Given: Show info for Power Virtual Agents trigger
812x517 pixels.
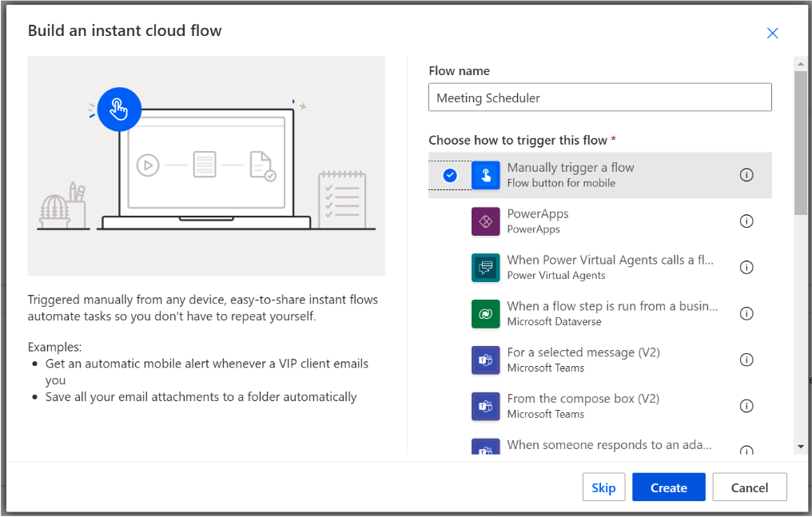Looking at the screenshot, I should click(x=746, y=268).
